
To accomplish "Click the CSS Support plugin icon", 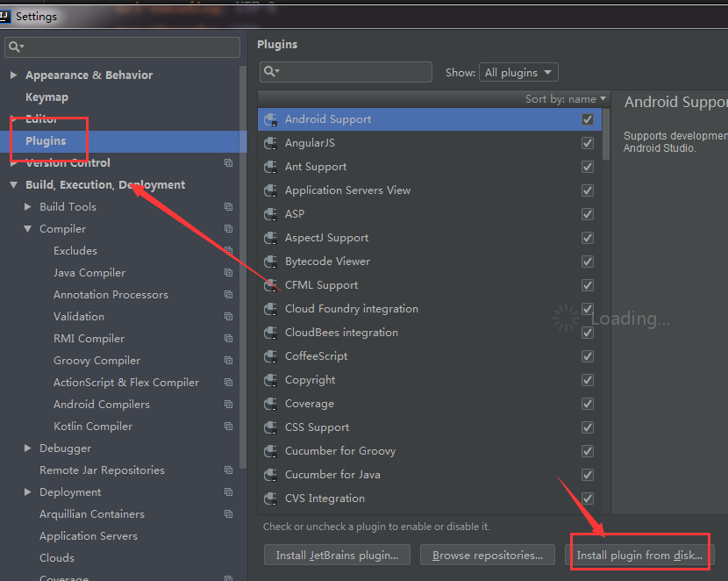I will [271, 427].
